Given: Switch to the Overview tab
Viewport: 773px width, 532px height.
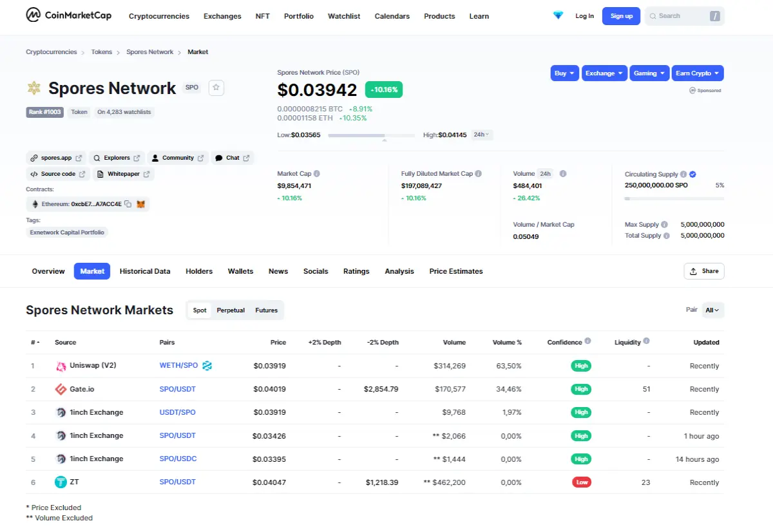Looking at the screenshot, I should pyautogui.click(x=48, y=271).
